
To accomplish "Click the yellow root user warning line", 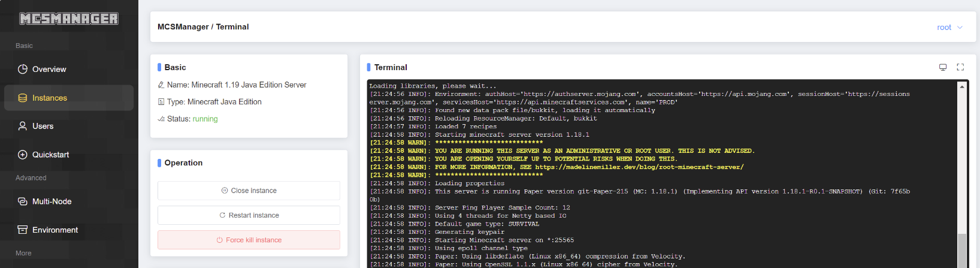I will click(562, 151).
